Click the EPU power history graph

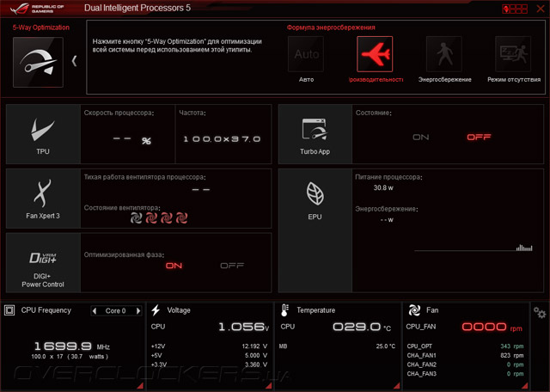474,248
